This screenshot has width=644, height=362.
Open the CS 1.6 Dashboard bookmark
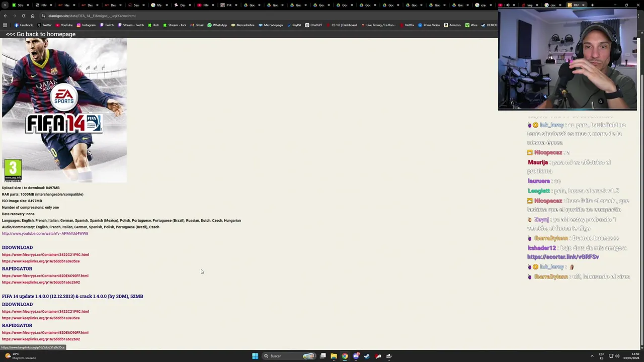[x=341, y=25]
